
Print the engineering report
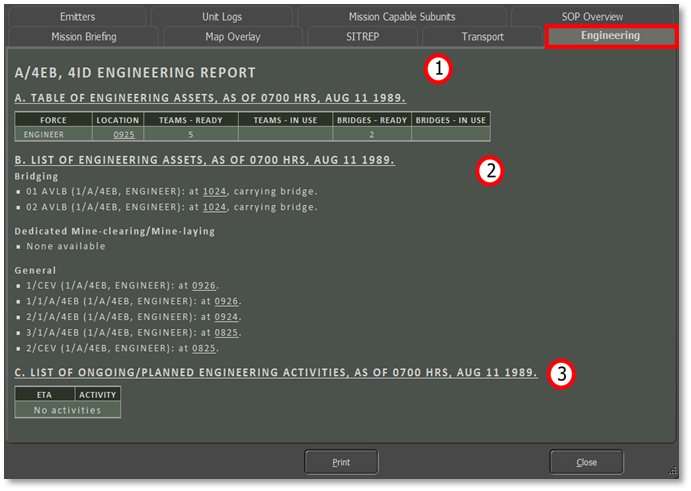pos(341,462)
